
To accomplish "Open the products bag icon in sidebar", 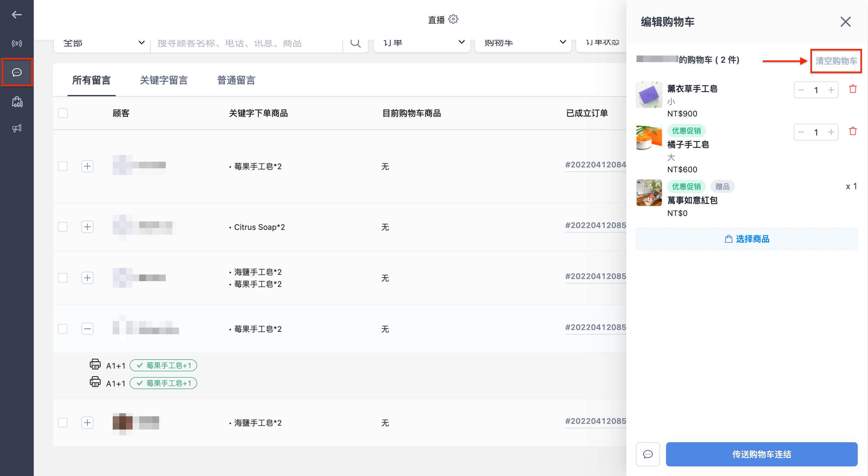I will tap(17, 102).
